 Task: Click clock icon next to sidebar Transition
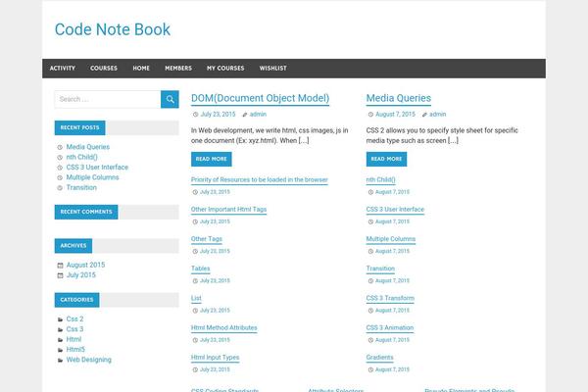pos(60,188)
